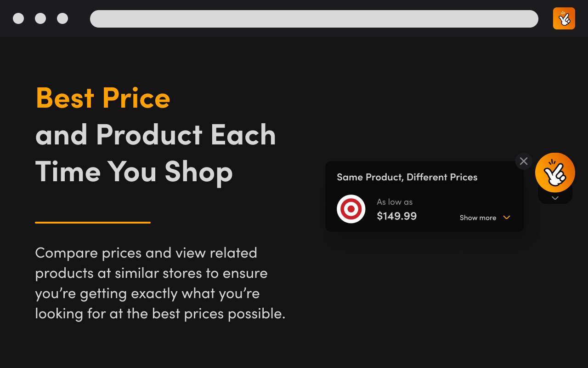Click the looking for at the best prices text
This screenshot has height=368, width=588.
point(160,314)
